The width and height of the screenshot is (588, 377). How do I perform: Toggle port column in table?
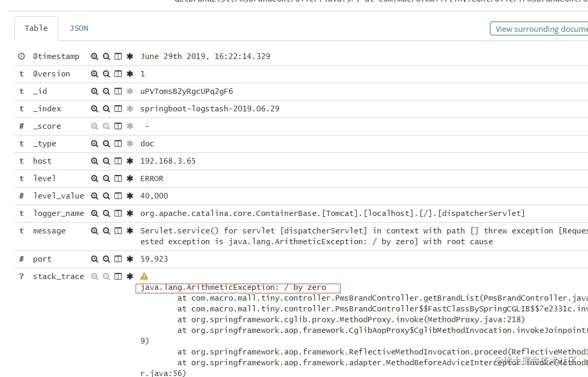[x=118, y=259]
